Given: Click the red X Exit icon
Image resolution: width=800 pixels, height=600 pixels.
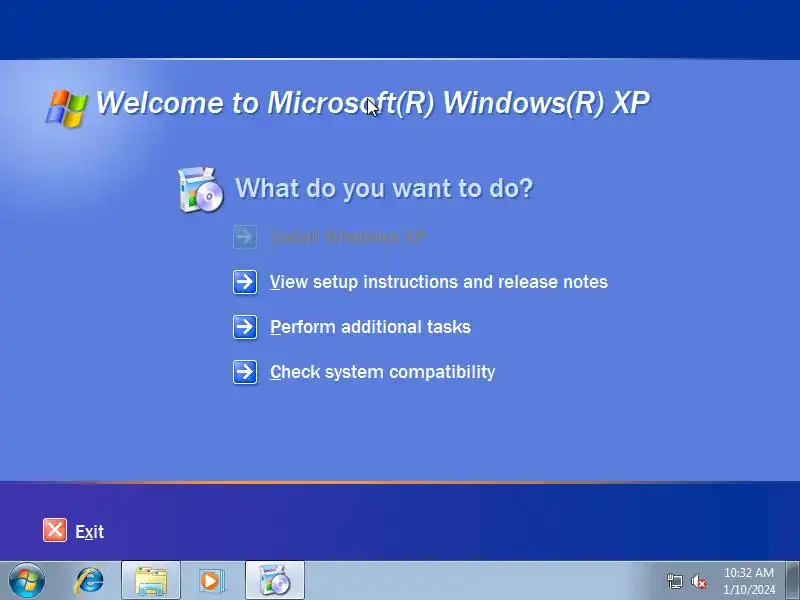Looking at the screenshot, I should point(55,530).
